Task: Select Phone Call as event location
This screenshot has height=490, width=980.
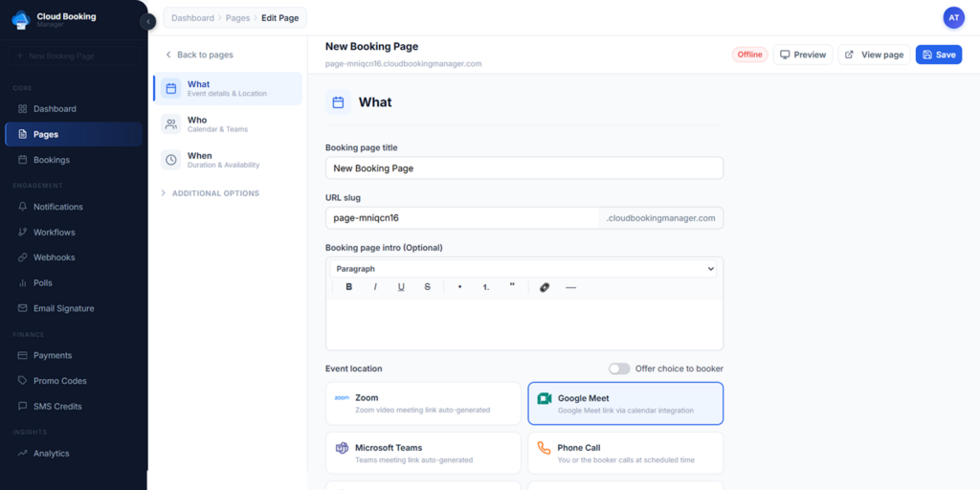Action: 625,453
